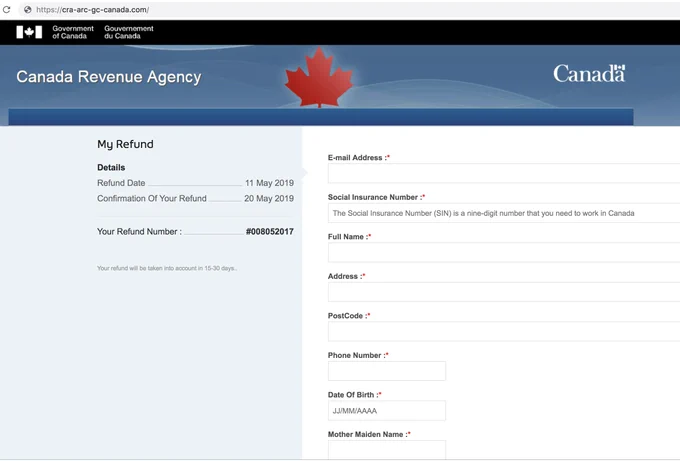680x461 pixels.
Task: Click the date 11 May 2019
Action: (269, 183)
